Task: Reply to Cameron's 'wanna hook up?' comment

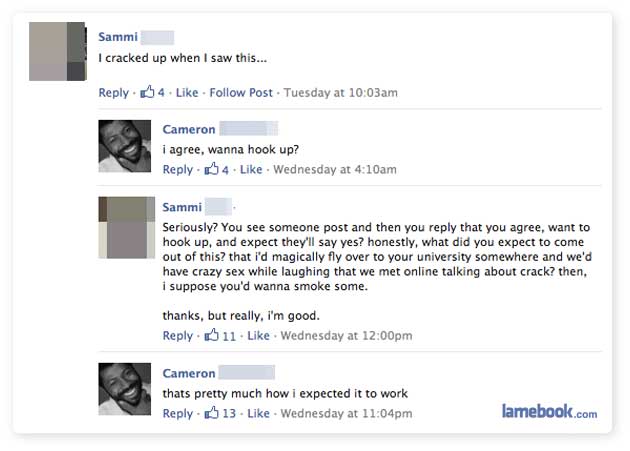Action: 177,170
